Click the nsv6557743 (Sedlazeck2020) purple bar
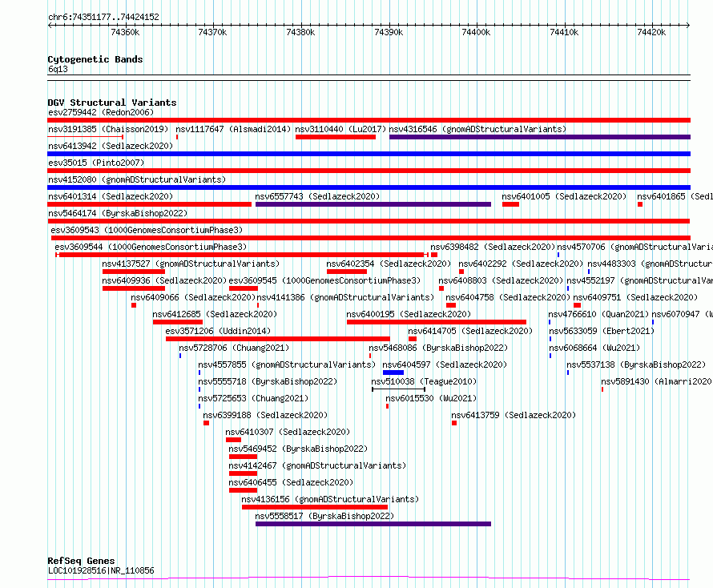Viewport: 713px width, 588px height. coord(373,204)
